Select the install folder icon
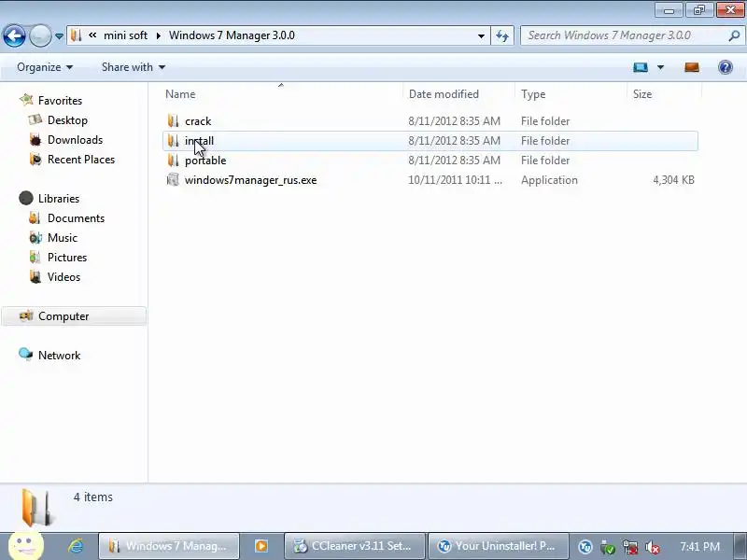 [173, 141]
